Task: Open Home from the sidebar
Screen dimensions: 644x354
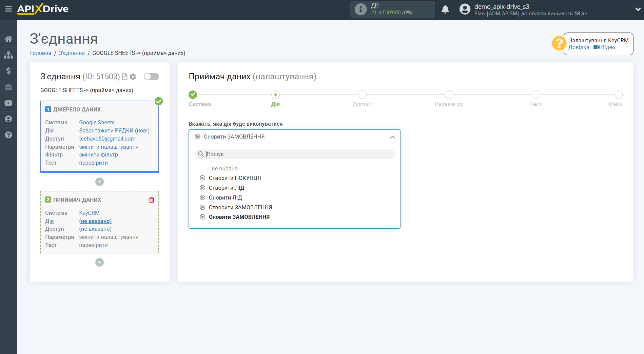Action: pos(8,39)
